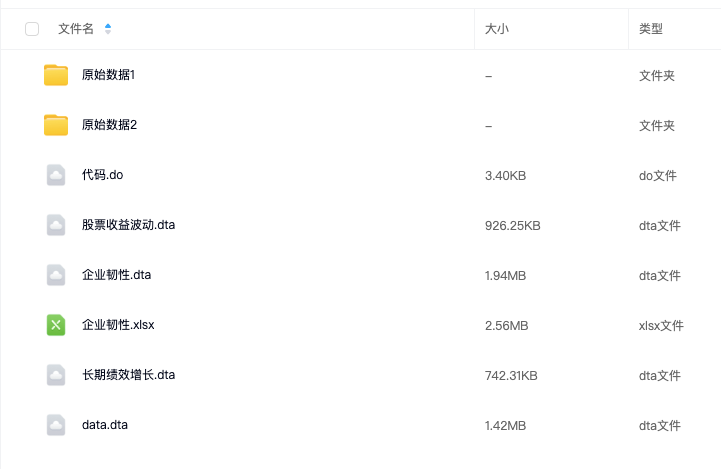This screenshot has width=721, height=469.
Task: Click the 代码.do file icon
Action: (56, 175)
